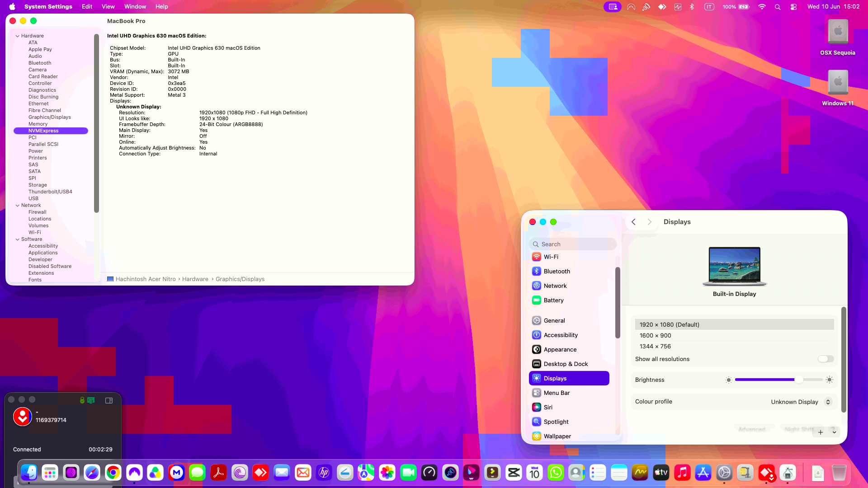Enable the Show all resolutions switch
The height and width of the screenshot is (488, 868).
point(826,359)
